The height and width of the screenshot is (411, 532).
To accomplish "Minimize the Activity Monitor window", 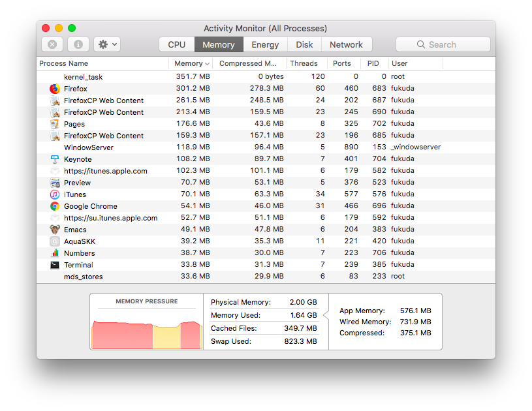I will coord(59,28).
